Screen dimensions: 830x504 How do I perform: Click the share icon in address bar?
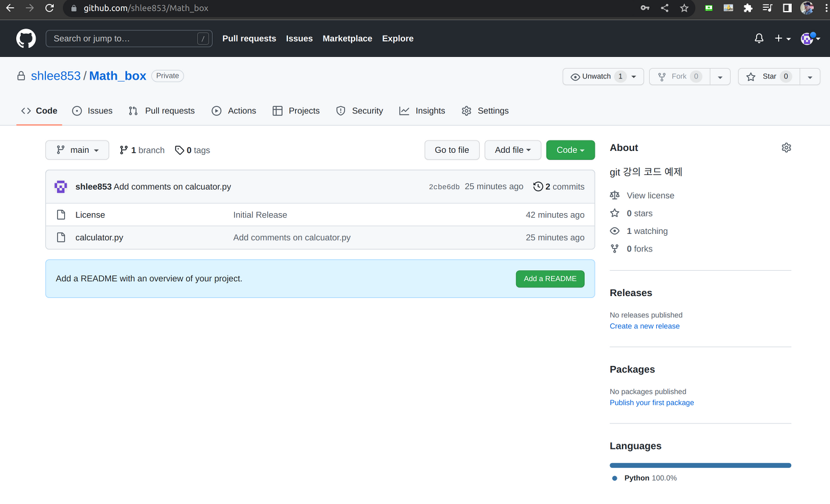click(x=665, y=8)
